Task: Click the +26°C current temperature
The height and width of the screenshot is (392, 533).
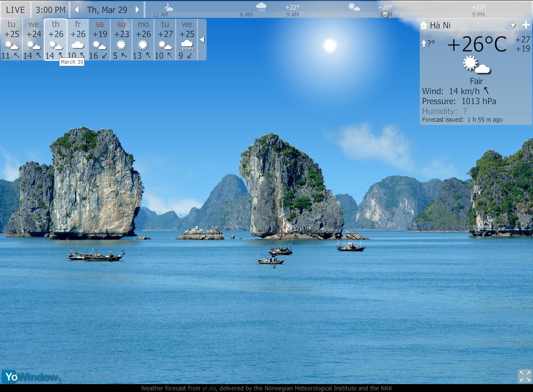Action: [477, 44]
